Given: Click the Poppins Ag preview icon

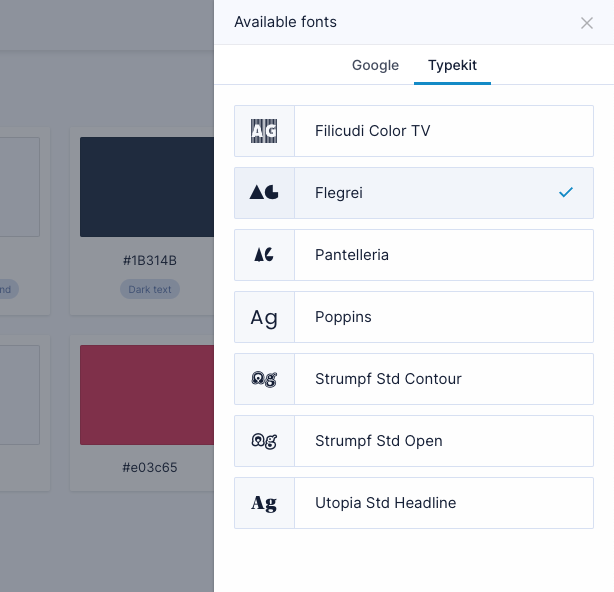Looking at the screenshot, I should pyautogui.click(x=264, y=317).
